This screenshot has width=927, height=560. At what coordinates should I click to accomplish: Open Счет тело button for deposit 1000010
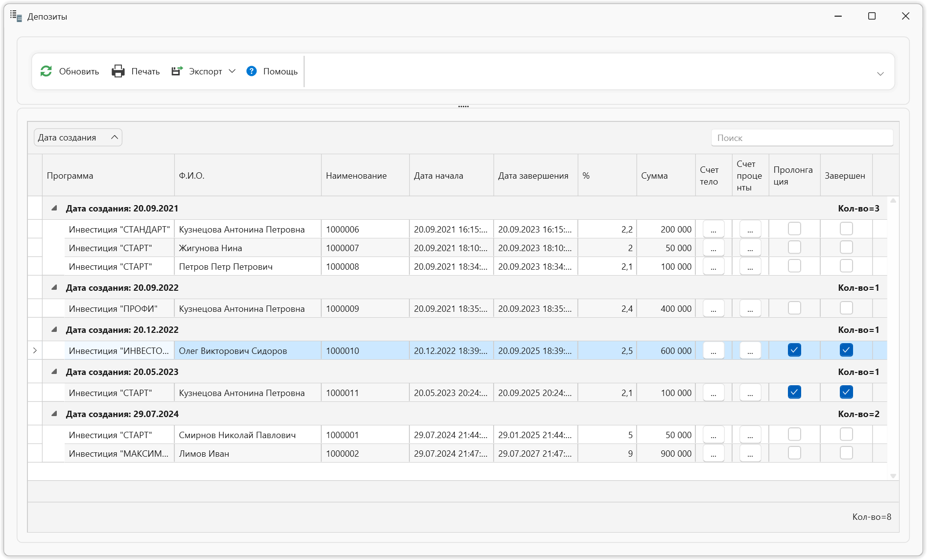click(713, 350)
